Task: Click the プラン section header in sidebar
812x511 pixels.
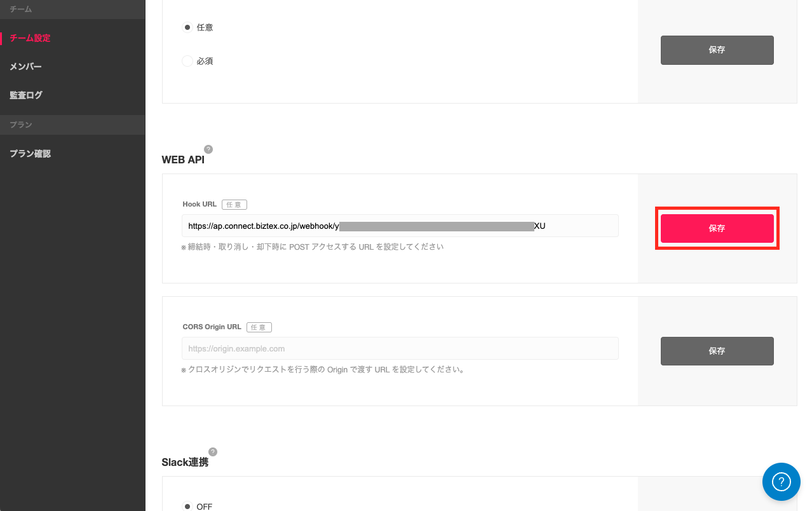Action: coord(21,125)
